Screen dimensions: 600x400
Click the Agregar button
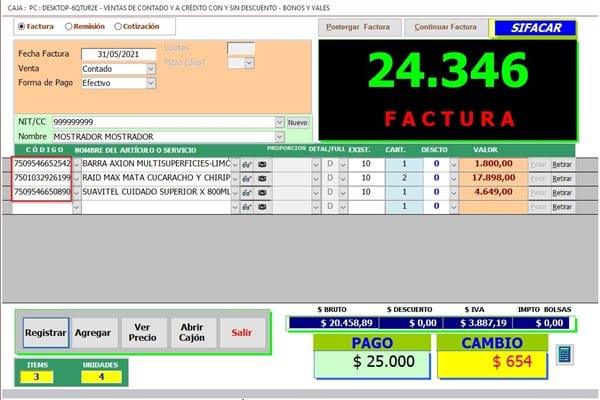(93, 333)
